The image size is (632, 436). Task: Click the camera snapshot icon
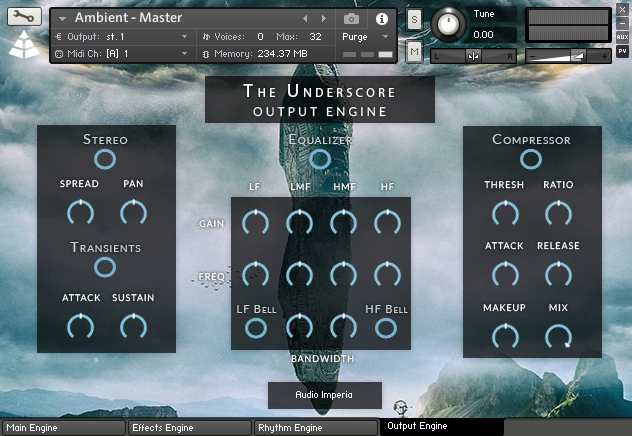point(351,19)
